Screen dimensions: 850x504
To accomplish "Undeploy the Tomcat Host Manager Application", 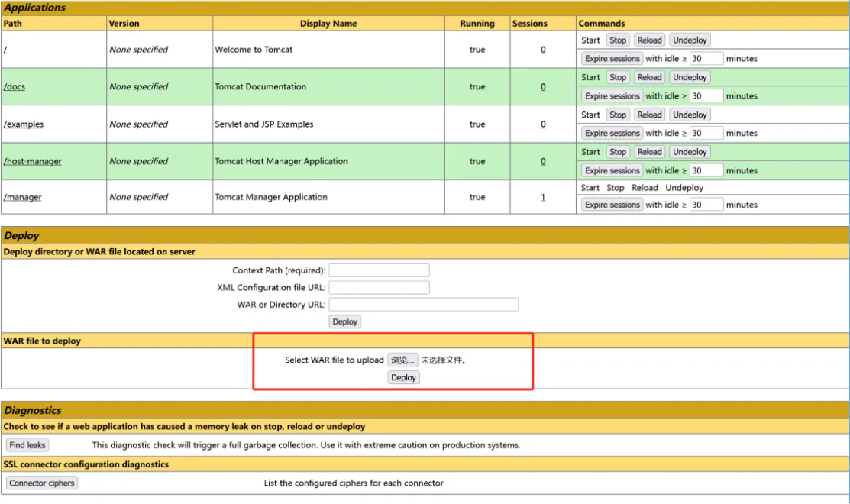I will [x=690, y=152].
